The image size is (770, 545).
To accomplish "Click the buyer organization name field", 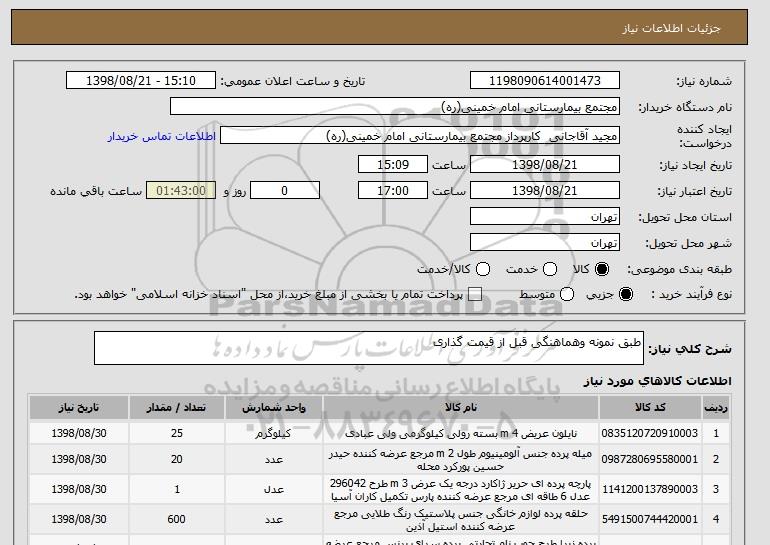I will [395, 107].
